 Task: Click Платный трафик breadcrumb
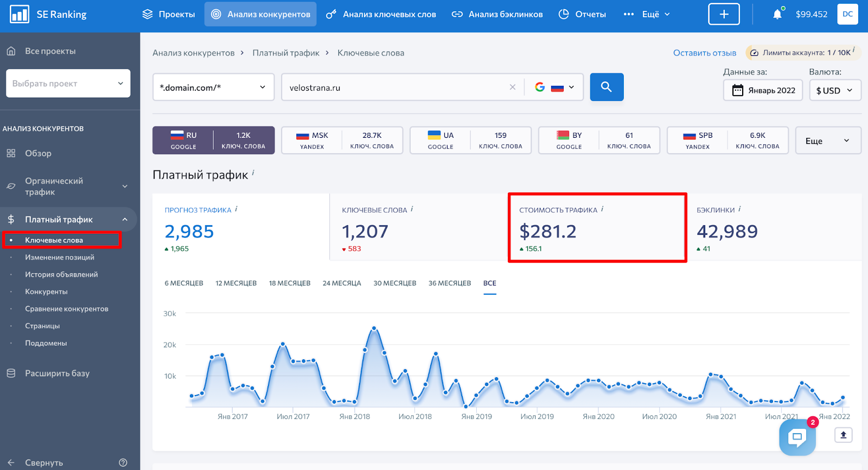tap(286, 53)
